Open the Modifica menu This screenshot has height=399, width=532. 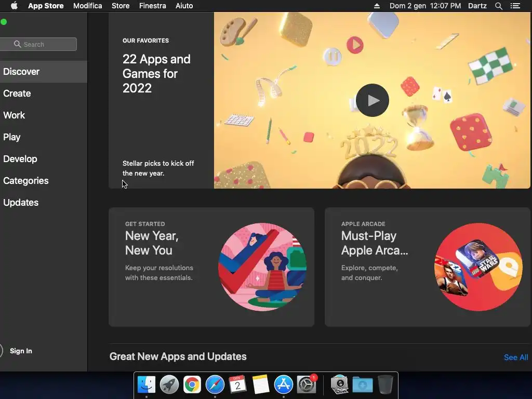pos(87,6)
